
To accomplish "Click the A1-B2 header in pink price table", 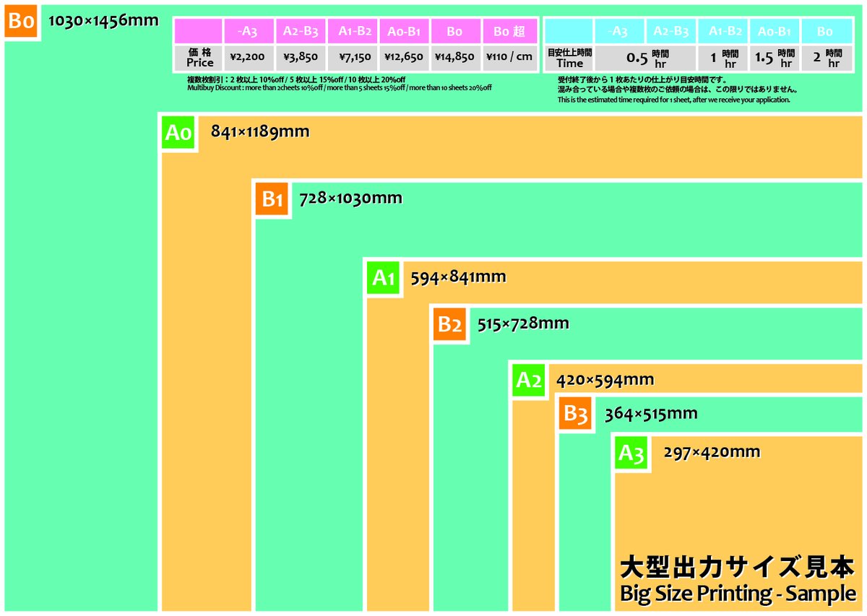I will (x=353, y=32).
